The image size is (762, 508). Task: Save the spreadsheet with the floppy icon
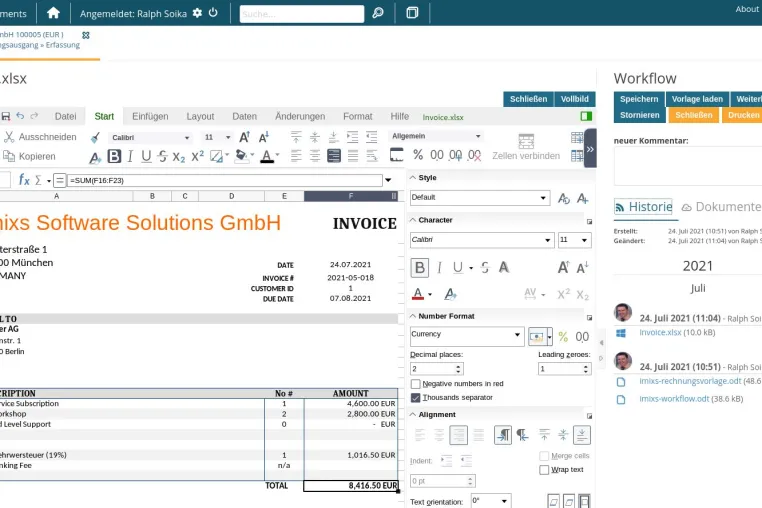click(x=6, y=116)
